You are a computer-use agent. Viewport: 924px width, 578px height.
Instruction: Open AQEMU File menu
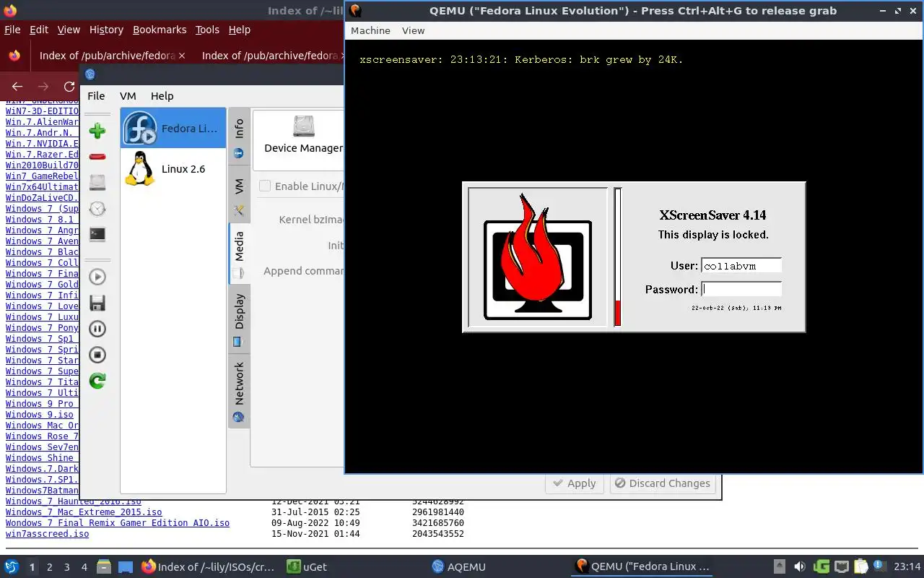click(x=96, y=96)
